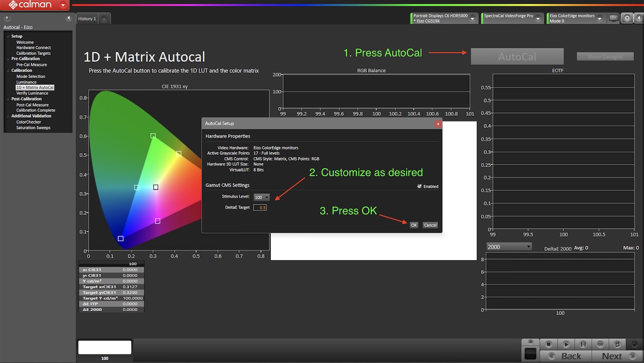
Task: Go to Hardware Connect step
Action: coord(34,48)
